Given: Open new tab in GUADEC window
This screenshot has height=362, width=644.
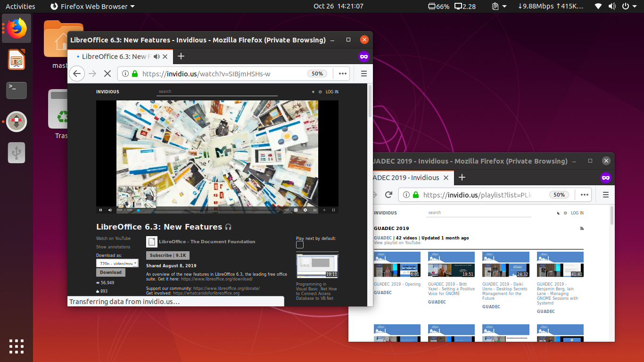Looking at the screenshot, I should click(462, 178).
